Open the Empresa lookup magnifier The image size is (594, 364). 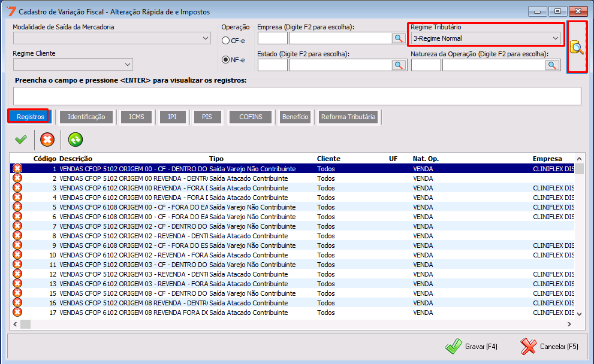[x=399, y=38]
